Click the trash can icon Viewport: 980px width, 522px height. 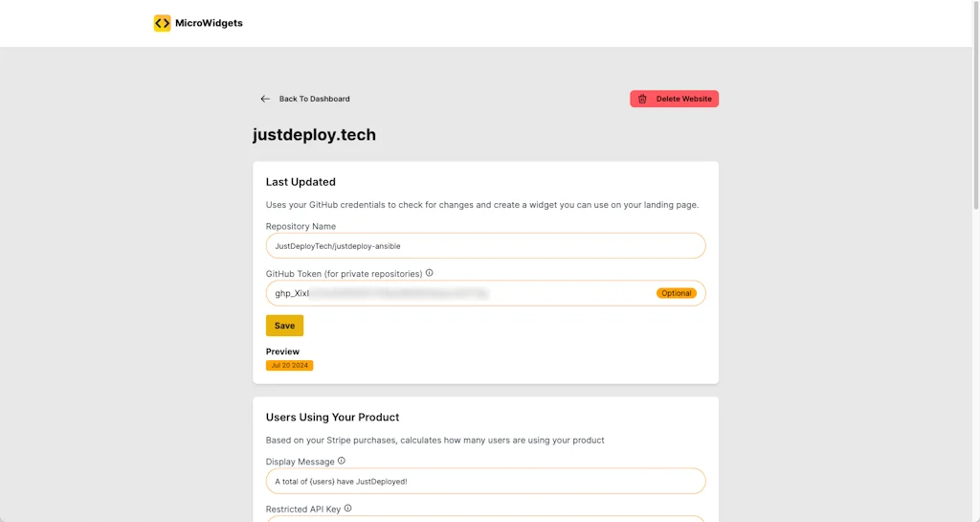coord(642,99)
